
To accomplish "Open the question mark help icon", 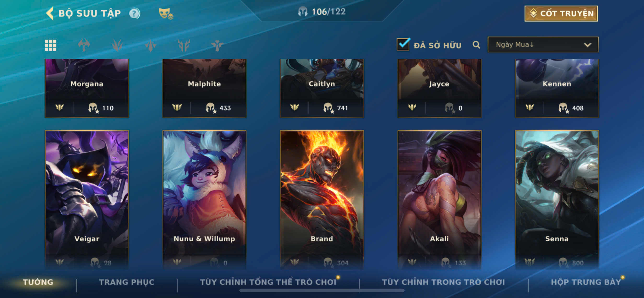I will click(x=134, y=13).
